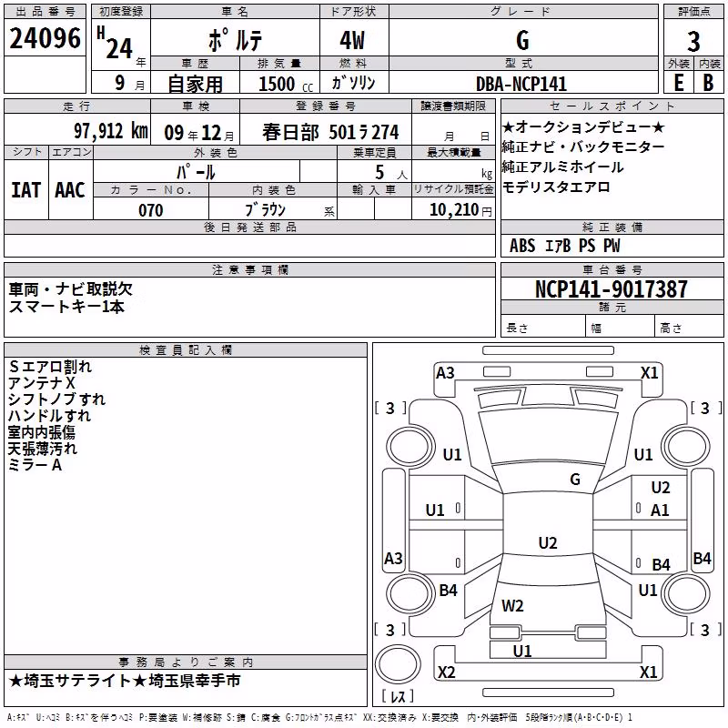The width and height of the screenshot is (728, 728).
Task: Select sales point 純正アルミホイール
Action: [x=562, y=167]
